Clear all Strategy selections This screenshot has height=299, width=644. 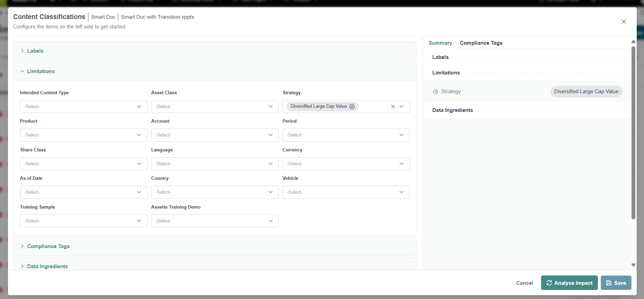click(393, 106)
